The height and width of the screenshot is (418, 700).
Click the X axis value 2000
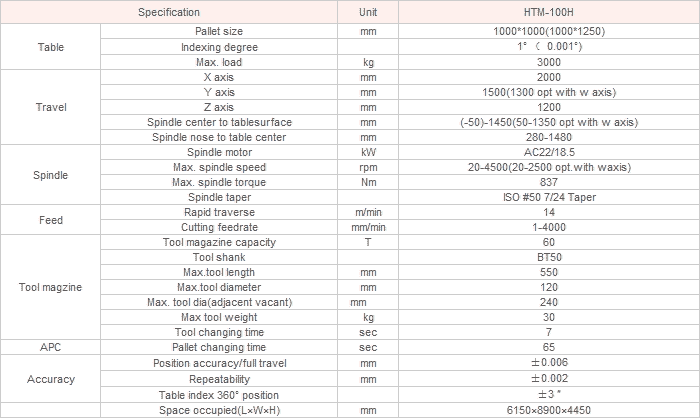549,77
